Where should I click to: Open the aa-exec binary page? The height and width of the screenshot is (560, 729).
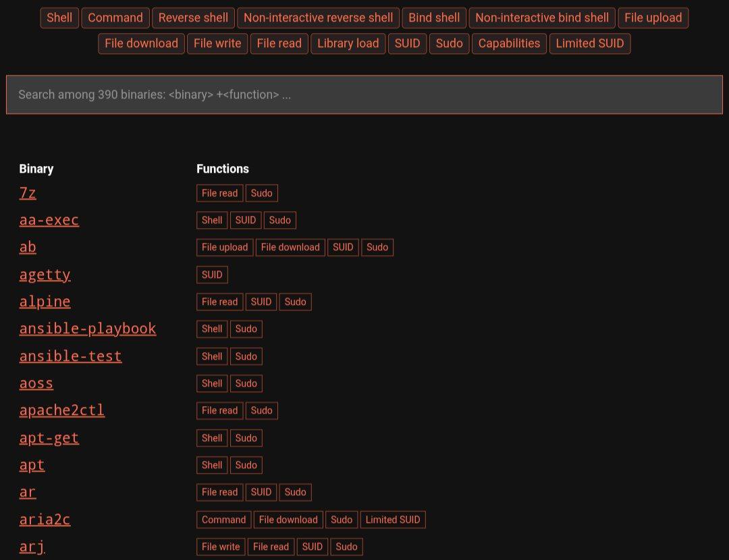coord(49,220)
